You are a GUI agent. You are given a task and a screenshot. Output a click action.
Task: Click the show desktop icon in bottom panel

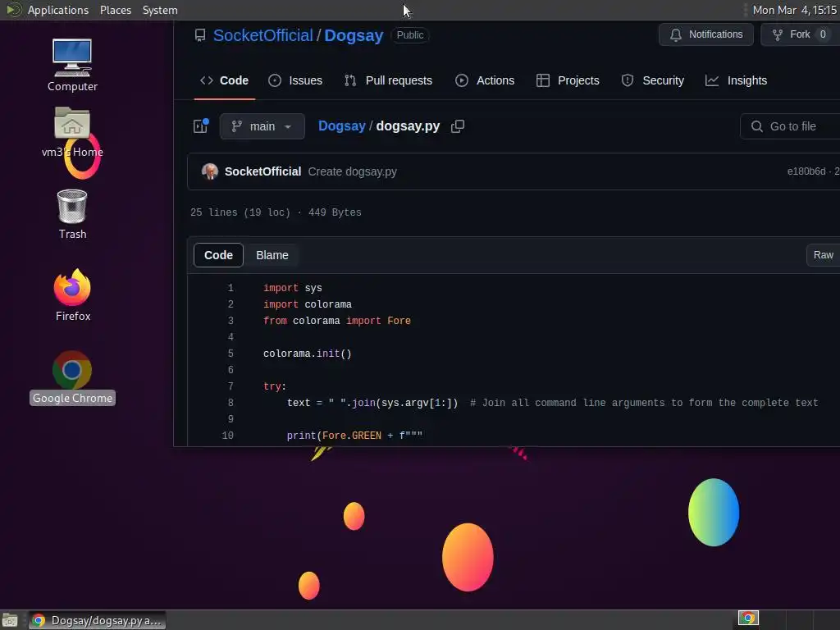pyautogui.click(x=10, y=620)
